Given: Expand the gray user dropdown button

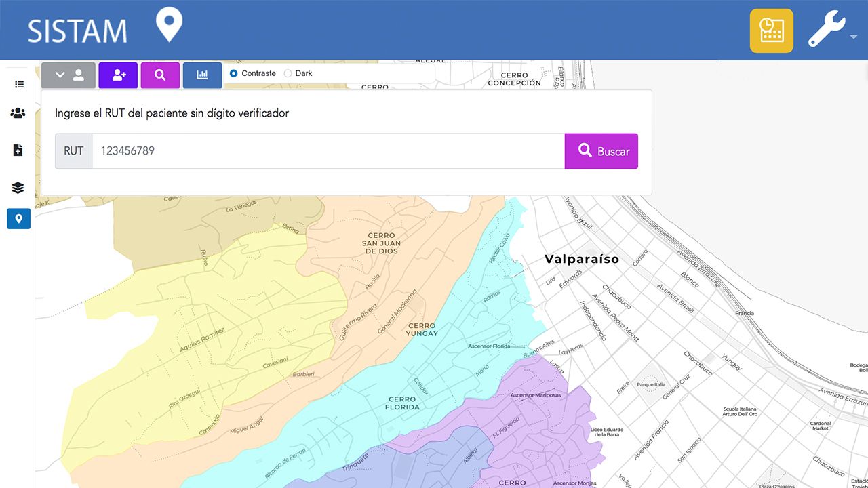Looking at the screenshot, I should click(x=68, y=75).
